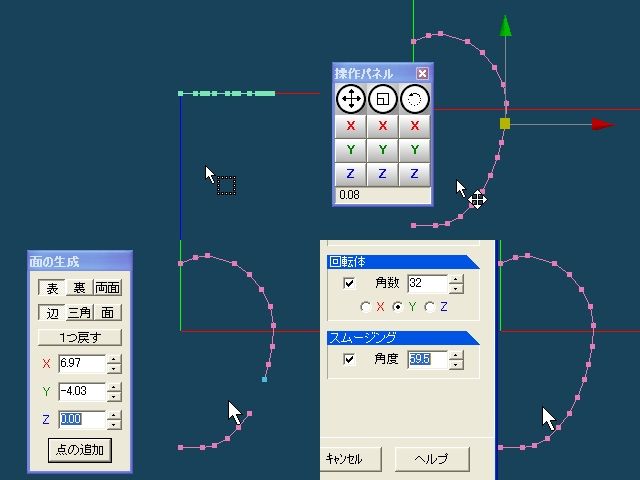Click the Z button under move tool
640x480 pixels.
click(351, 174)
